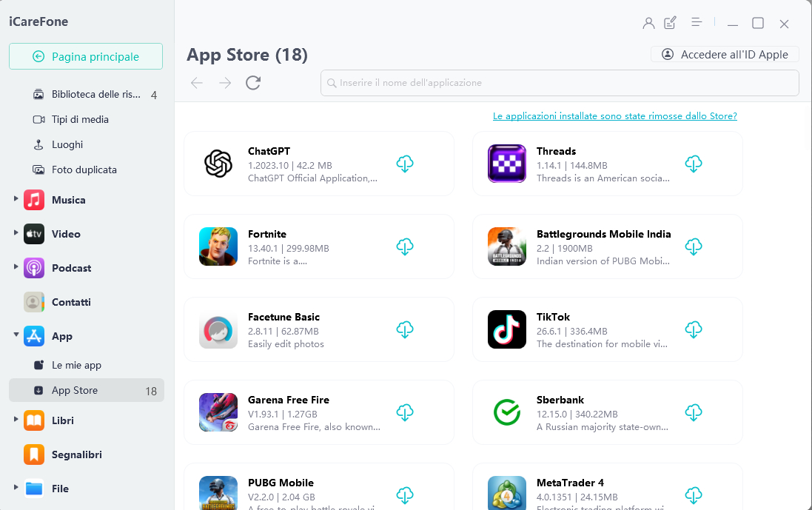Click the Pagina principale button
812x510 pixels.
(86, 56)
